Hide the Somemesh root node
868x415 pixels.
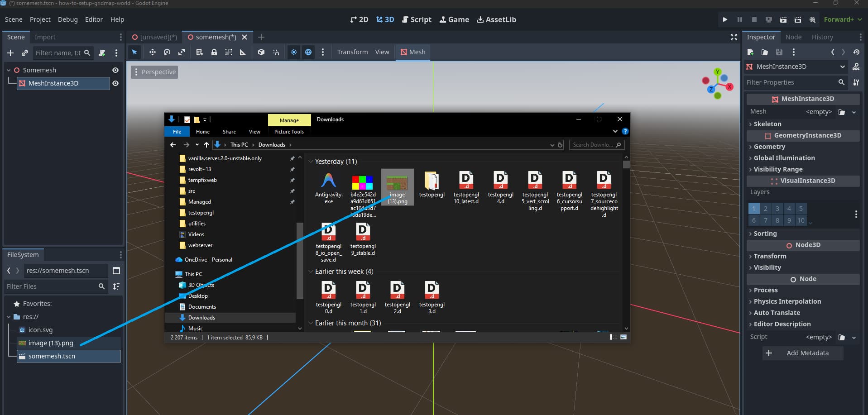pos(115,70)
